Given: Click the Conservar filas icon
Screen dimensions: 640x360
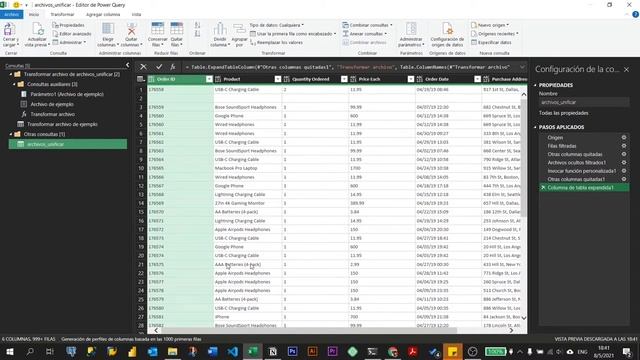Looking at the screenshot, I should pyautogui.click(x=158, y=29).
